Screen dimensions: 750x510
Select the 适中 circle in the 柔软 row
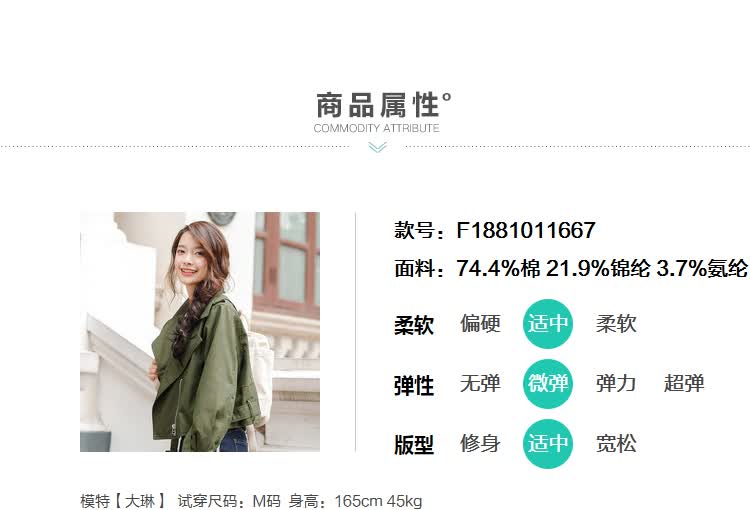[548, 324]
